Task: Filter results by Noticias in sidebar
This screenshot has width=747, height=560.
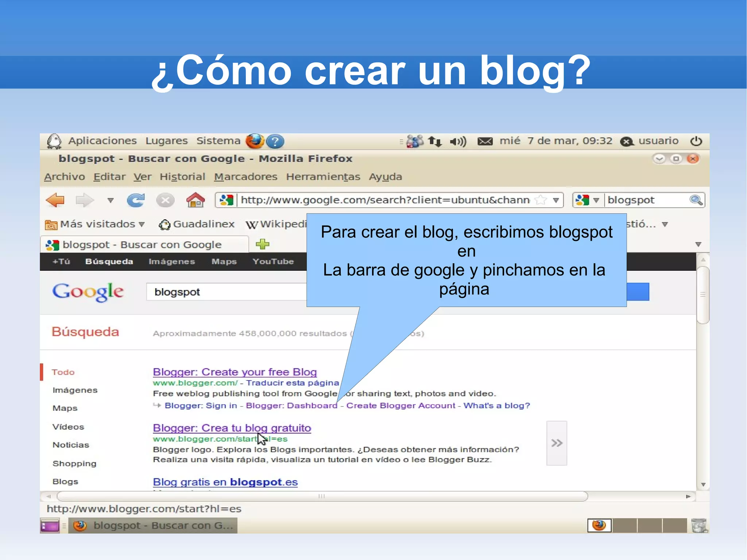Action: coord(71,445)
